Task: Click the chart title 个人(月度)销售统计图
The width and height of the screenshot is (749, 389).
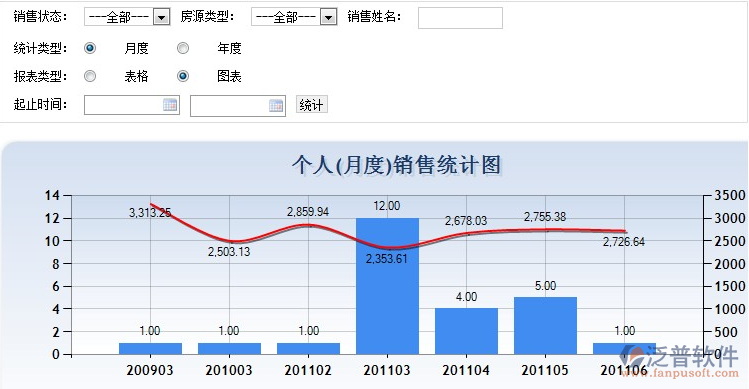Action: [x=396, y=165]
